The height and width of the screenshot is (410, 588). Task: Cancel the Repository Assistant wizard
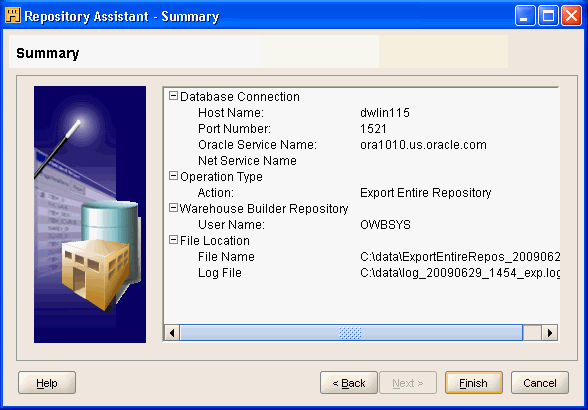tap(540, 383)
